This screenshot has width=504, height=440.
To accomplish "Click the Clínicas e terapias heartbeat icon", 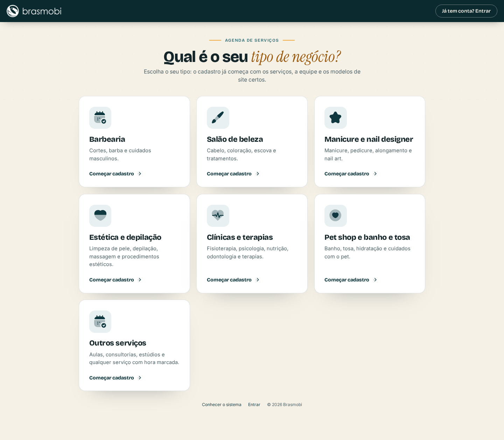I will click(218, 216).
